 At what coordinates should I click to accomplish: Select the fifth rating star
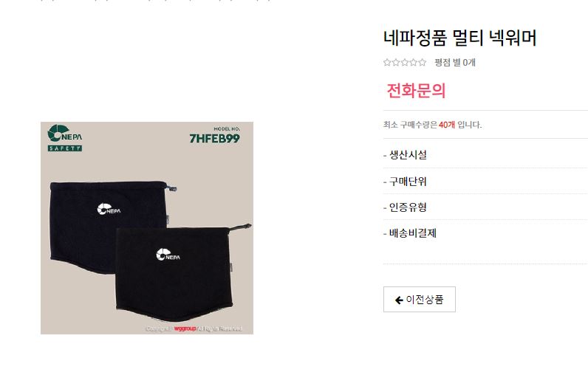[x=423, y=63]
